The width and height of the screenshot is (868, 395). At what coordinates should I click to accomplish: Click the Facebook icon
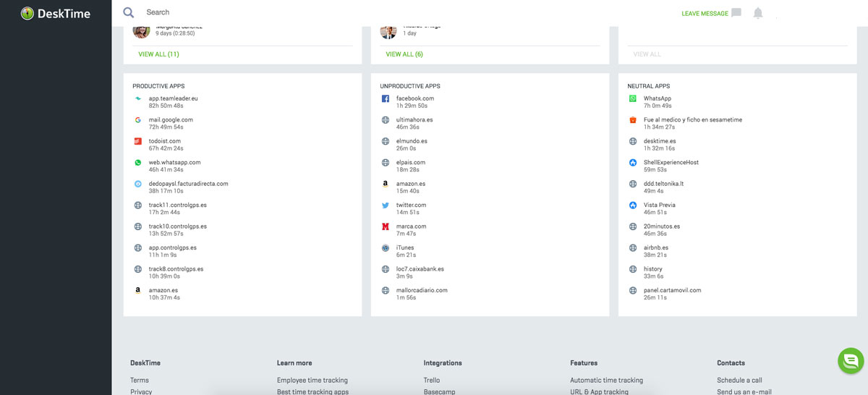[x=386, y=98]
